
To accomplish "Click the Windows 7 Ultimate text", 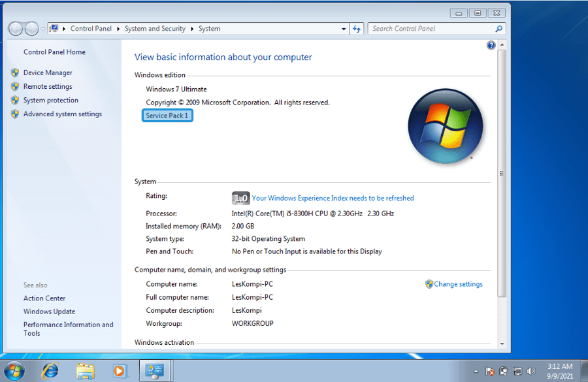I will coord(176,89).
